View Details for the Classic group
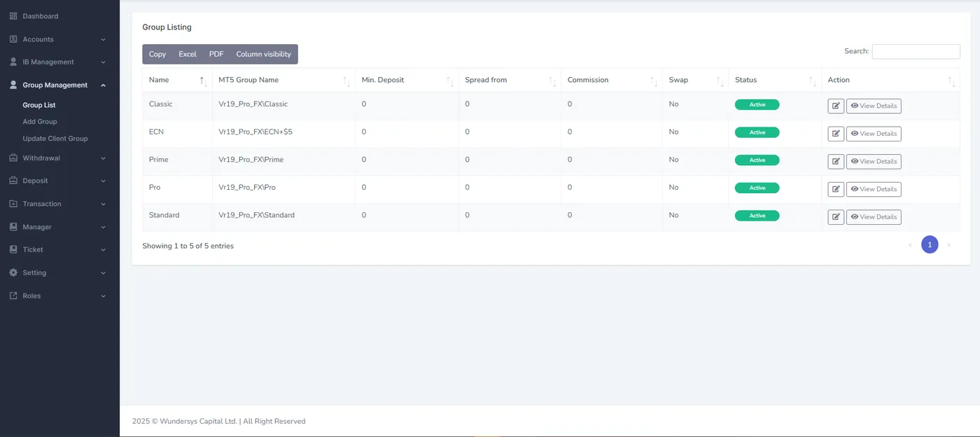980x437 pixels. 874,106
